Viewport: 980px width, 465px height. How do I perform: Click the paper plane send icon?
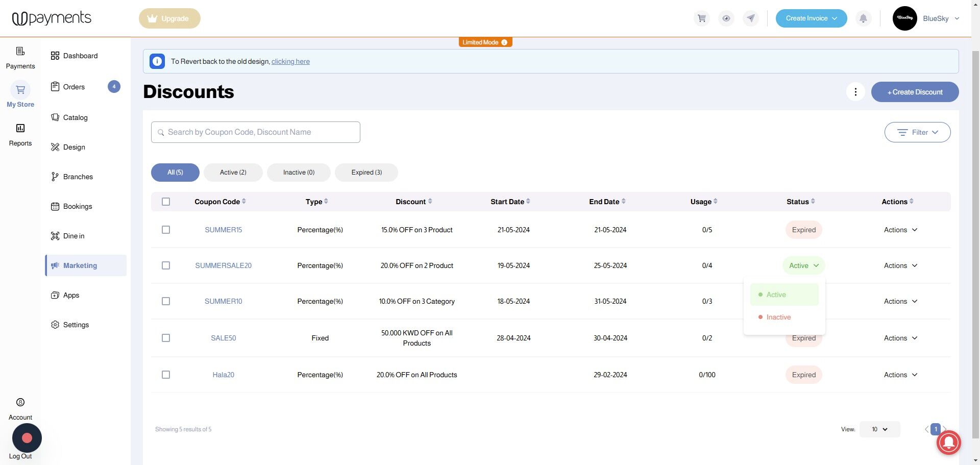point(751,18)
